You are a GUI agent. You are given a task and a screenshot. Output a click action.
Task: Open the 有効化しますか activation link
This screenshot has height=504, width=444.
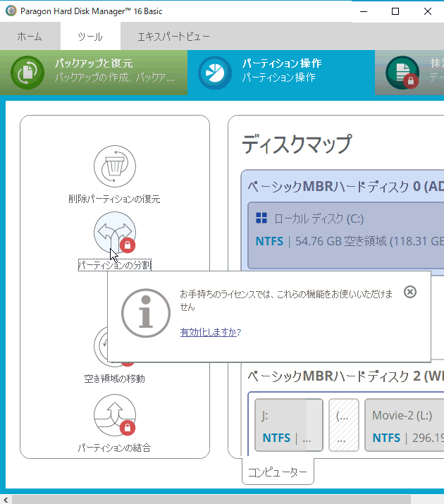(x=209, y=332)
